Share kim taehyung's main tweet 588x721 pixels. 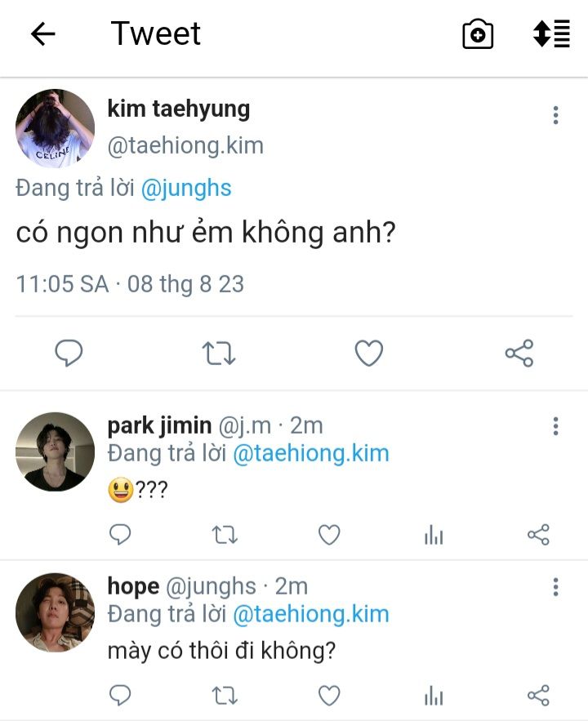519,353
